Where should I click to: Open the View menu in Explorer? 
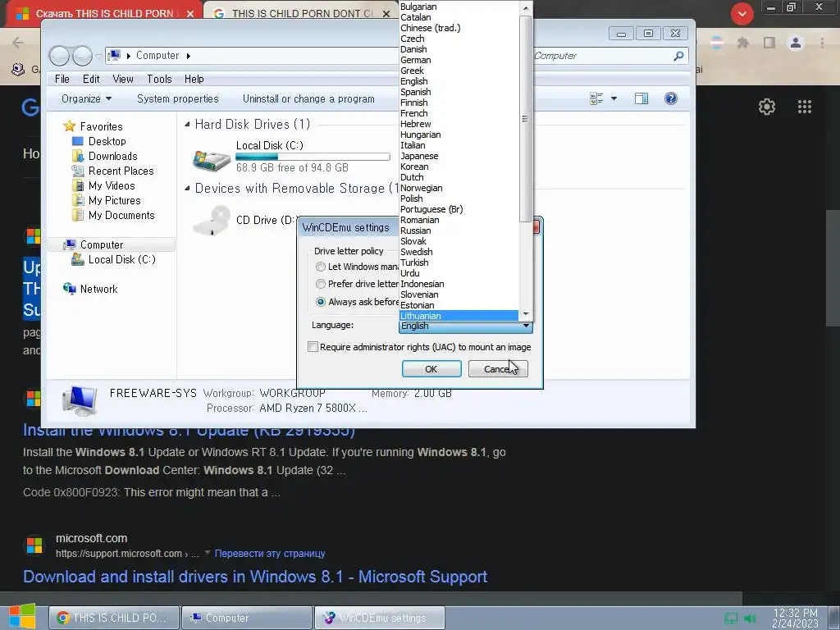(x=123, y=80)
